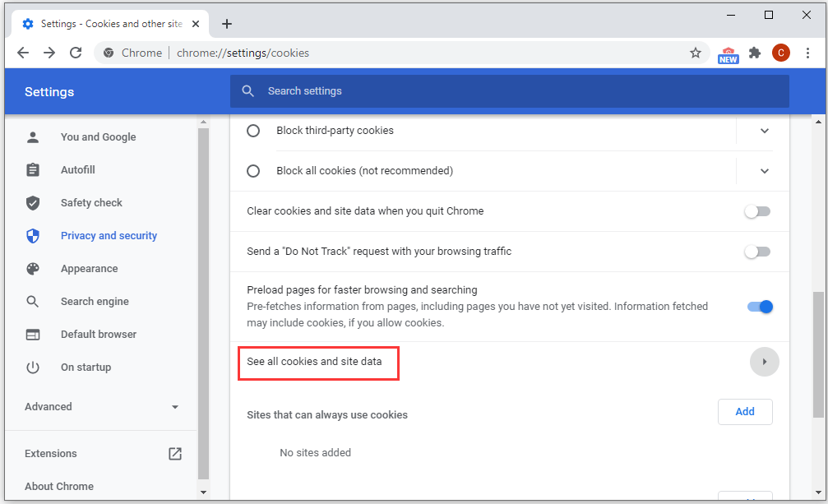Click the main scrollbar up arrow
Viewport: 828px width, 504px height.
pos(818,122)
